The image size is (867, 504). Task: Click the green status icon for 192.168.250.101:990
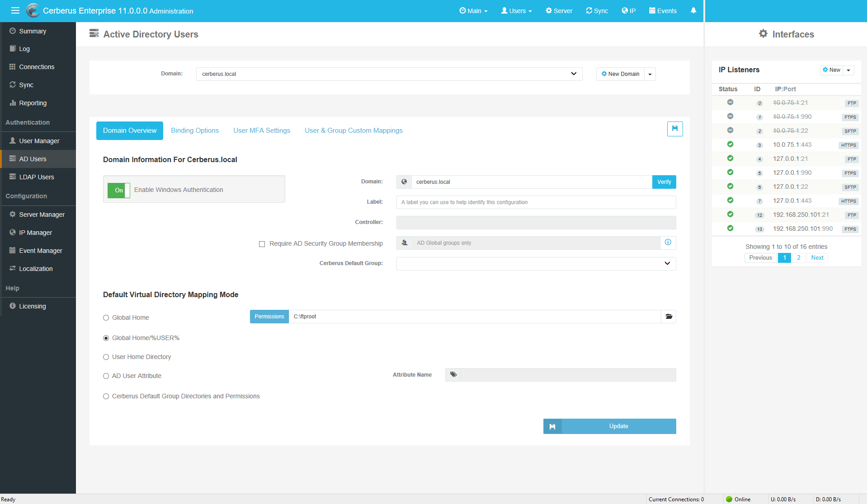[x=730, y=229]
